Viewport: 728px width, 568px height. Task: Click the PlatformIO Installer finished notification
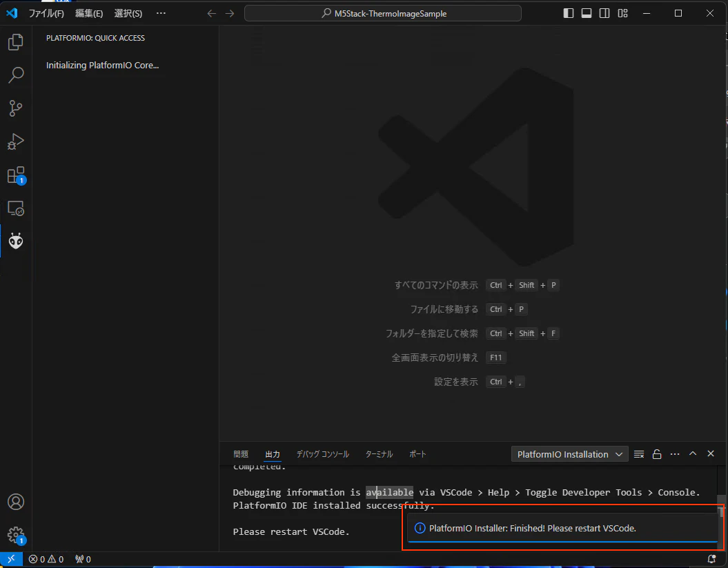(x=562, y=528)
